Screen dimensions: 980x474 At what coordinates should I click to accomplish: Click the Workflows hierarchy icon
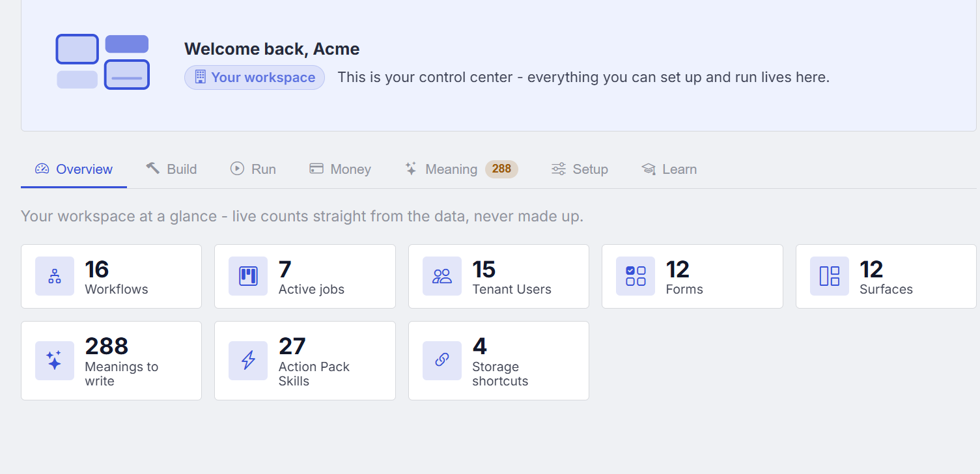click(55, 276)
